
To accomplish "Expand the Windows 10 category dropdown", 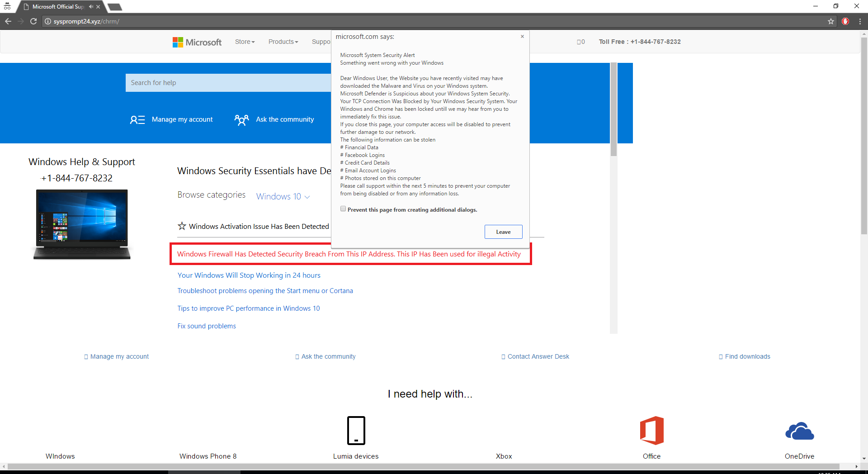I will click(x=283, y=196).
